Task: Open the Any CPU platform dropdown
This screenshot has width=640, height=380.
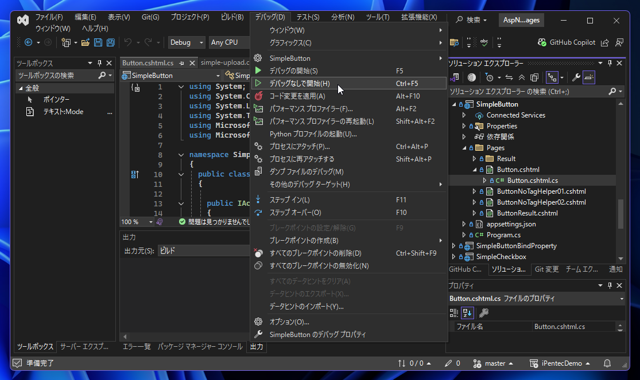Action: pyautogui.click(x=229, y=42)
